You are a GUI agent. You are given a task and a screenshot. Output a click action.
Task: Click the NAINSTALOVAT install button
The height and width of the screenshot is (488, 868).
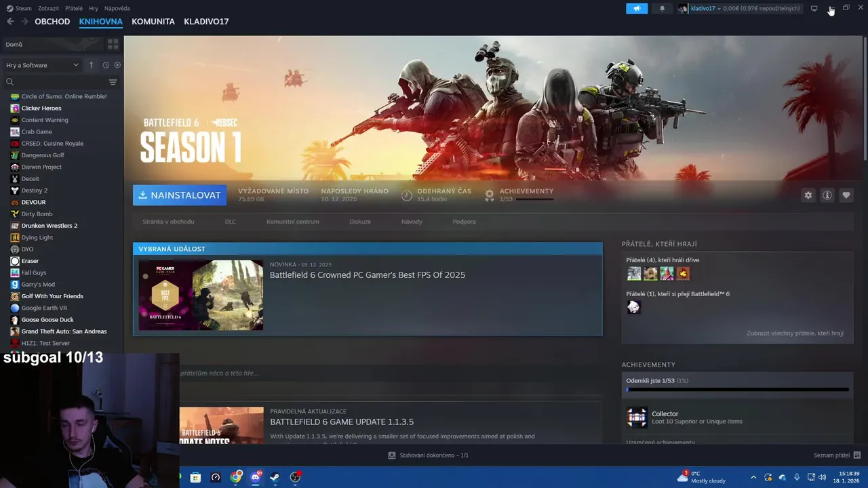tap(180, 195)
